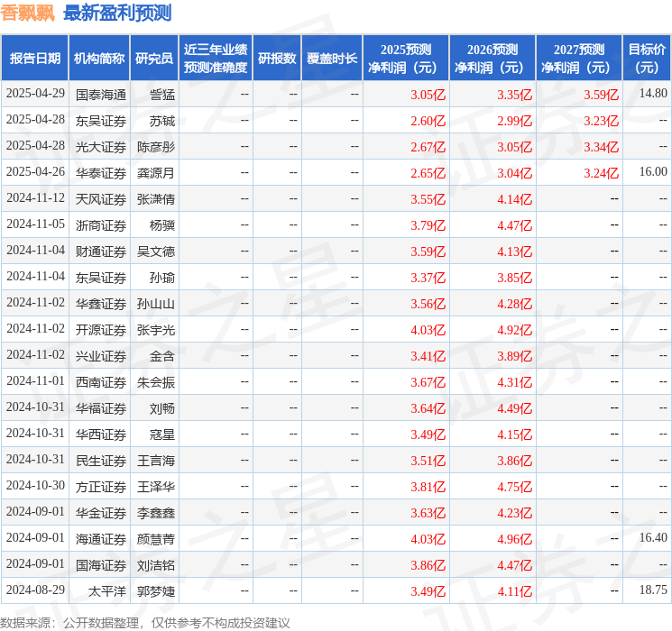The image size is (672, 631).
Task: Click date cell 2024-11-01
Action: pyautogui.click(x=35, y=380)
